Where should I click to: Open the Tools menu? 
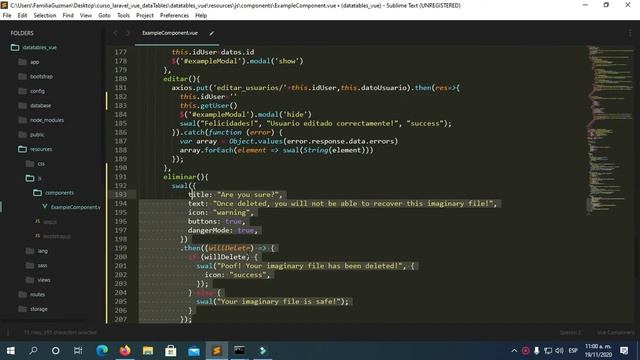pos(123,16)
